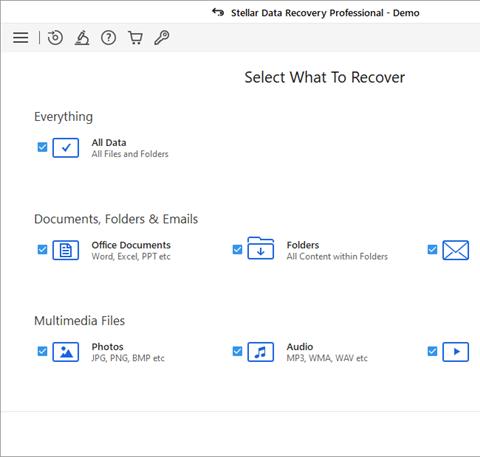The width and height of the screenshot is (480, 457).
Task: Click the "Office Documents" label
Action: pyautogui.click(x=131, y=245)
